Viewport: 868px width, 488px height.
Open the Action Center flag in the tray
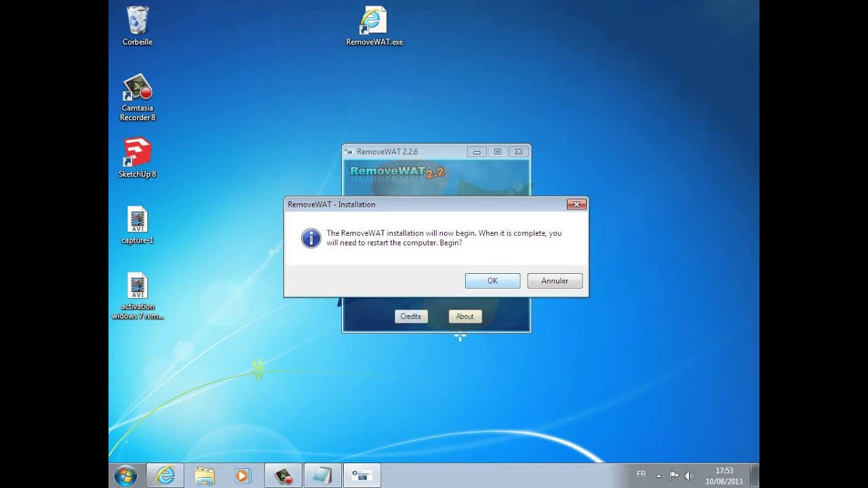674,475
